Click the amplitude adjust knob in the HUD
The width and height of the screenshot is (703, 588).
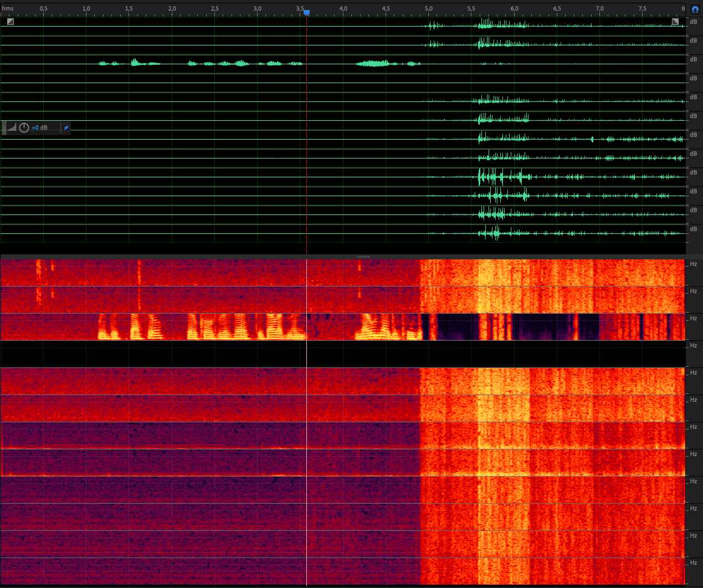click(x=24, y=128)
